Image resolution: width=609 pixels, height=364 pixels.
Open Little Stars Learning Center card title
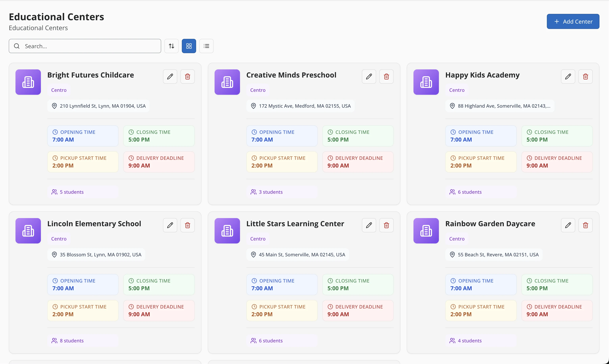point(295,224)
